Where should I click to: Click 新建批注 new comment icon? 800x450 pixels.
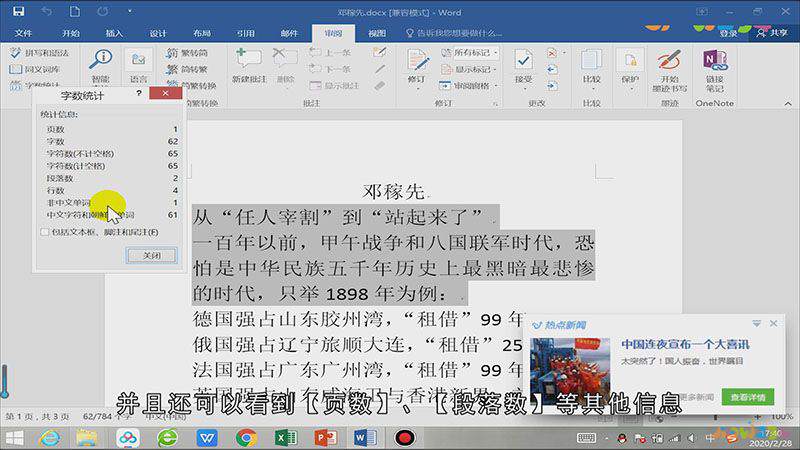point(248,59)
